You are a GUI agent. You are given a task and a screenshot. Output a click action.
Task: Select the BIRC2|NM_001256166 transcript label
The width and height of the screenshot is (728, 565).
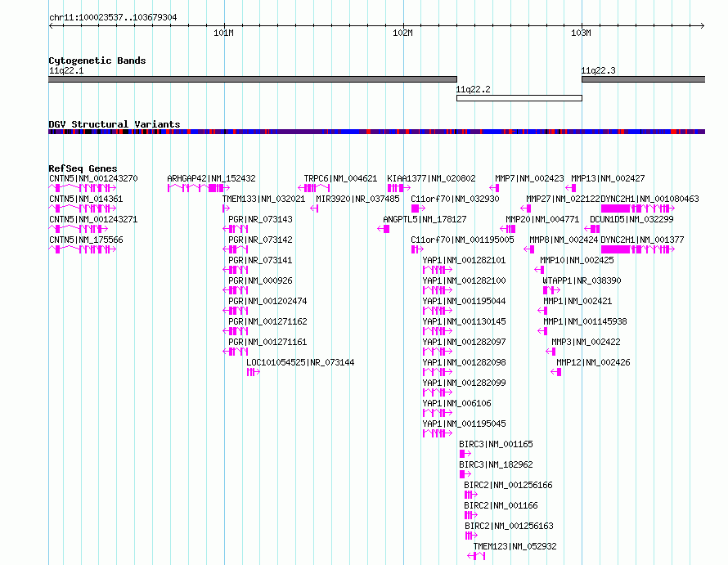click(509, 485)
